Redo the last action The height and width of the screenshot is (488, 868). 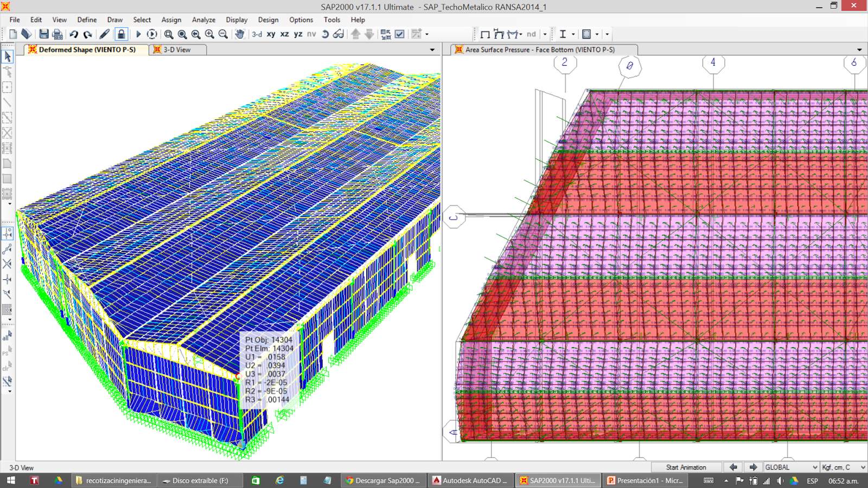(87, 34)
